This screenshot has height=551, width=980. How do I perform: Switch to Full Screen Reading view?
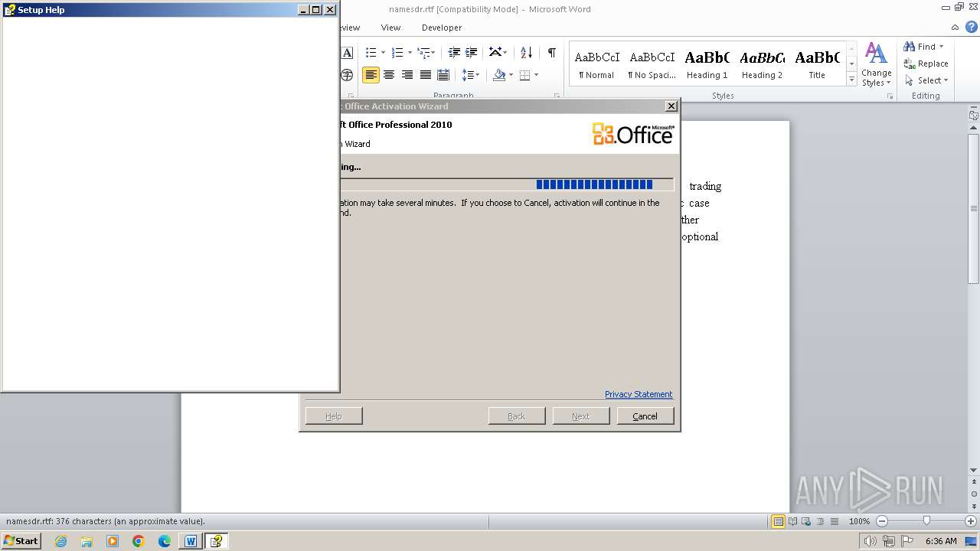pyautogui.click(x=792, y=521)
